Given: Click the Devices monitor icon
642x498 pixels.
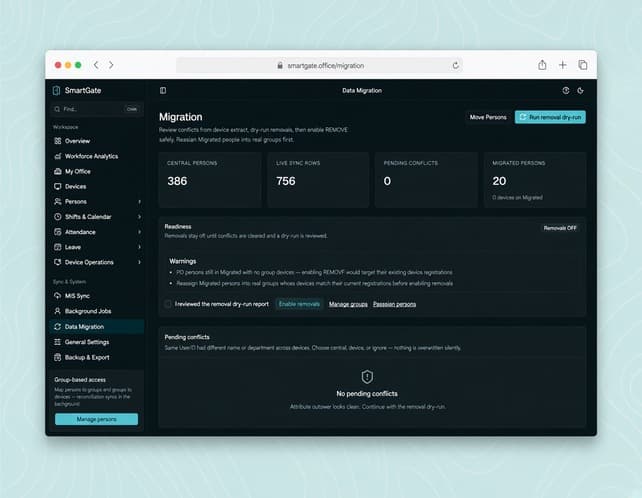Looking at the screenshot, I should (x=58, y=186).
